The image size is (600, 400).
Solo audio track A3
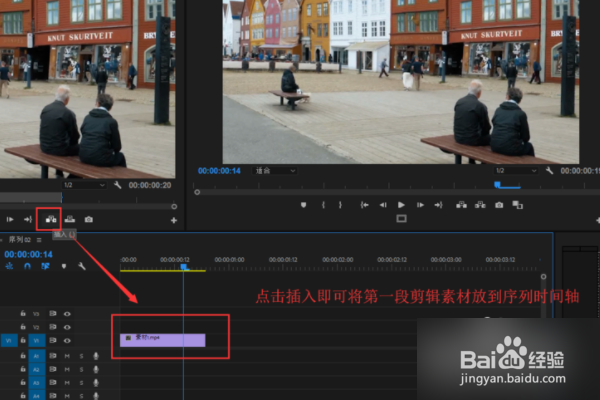tap(81, 383)
